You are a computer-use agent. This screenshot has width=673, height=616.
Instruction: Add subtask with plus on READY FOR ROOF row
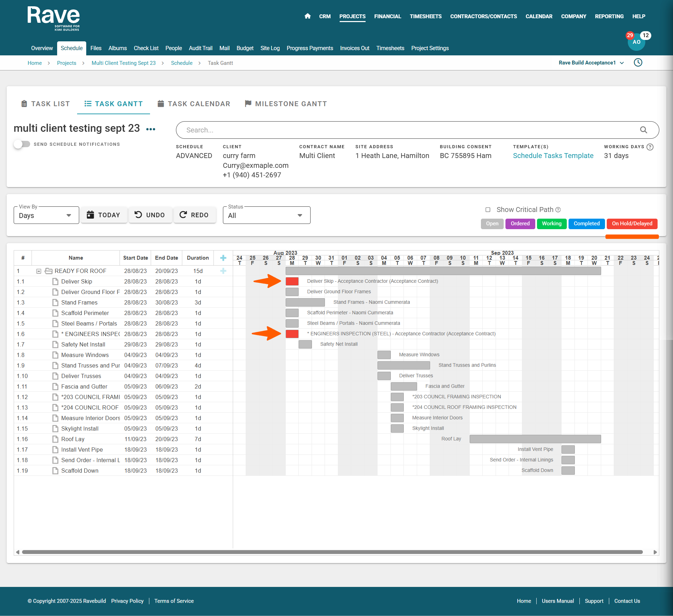[223, 271]
